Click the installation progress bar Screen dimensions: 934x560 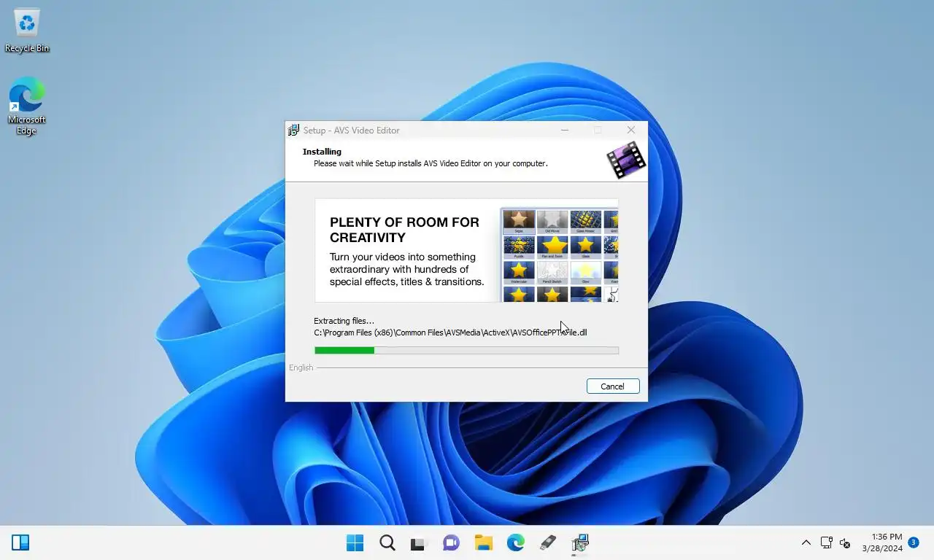click(x=466, y=351)
